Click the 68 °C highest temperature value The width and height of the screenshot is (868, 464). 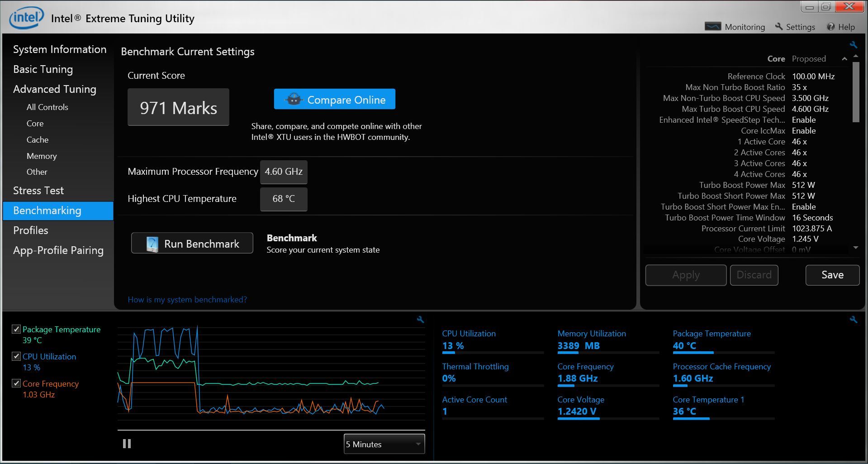pyautogui.click(x=284, y=199)
